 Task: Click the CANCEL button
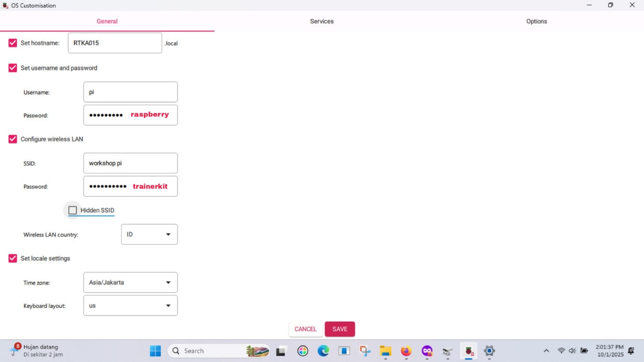click(x=305, y=329)
